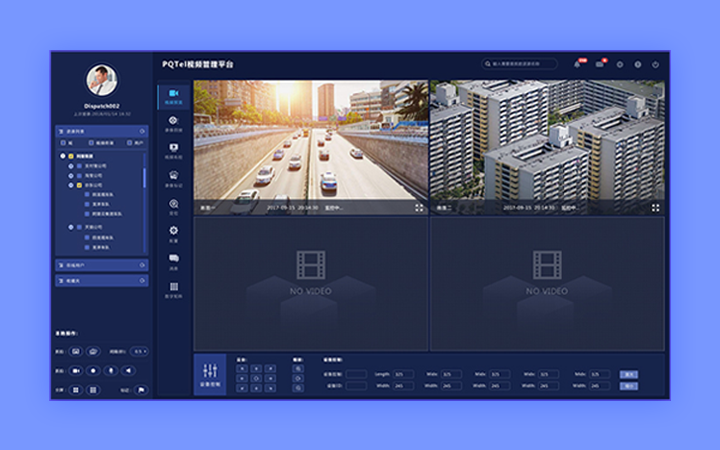This screenshot has width=720, height=450.
Task: Select the nine-pane split screen layout icon
Action: (93, 390)
